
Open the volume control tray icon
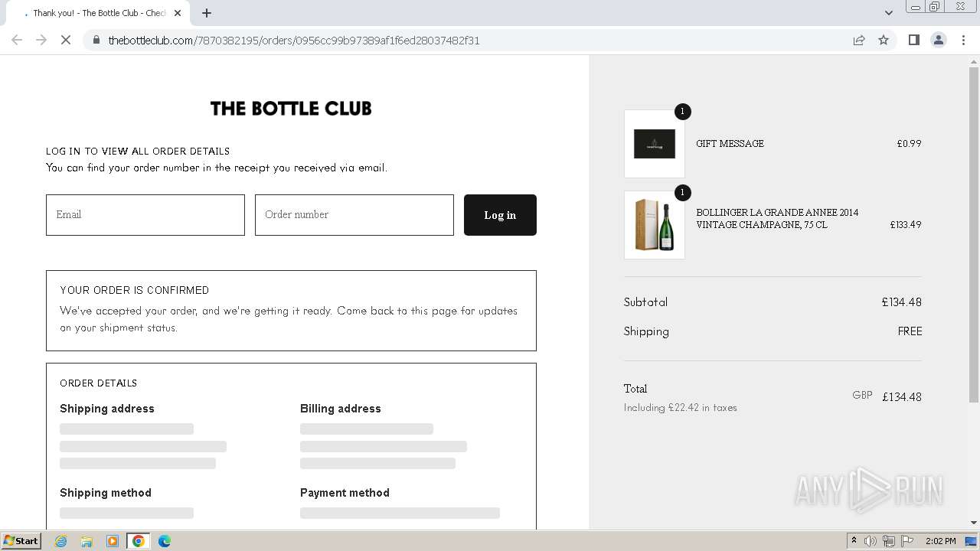pyautogui.click(x=871, y=541)
